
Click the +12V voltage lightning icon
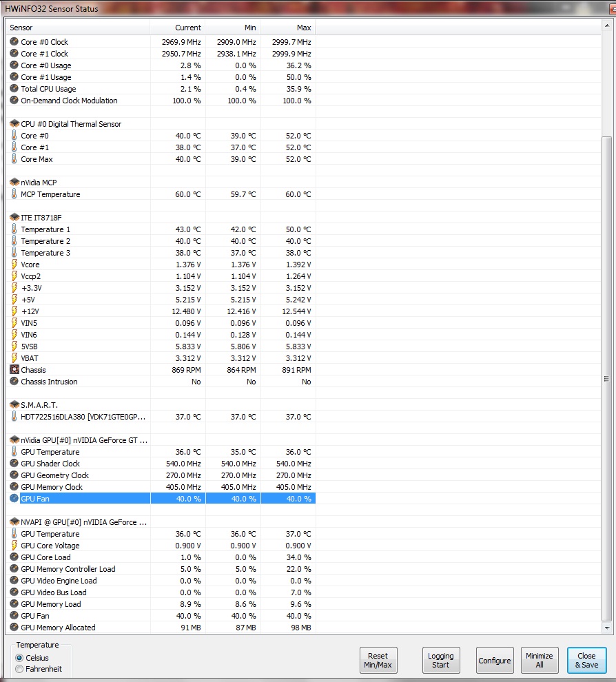pos(14,311)
